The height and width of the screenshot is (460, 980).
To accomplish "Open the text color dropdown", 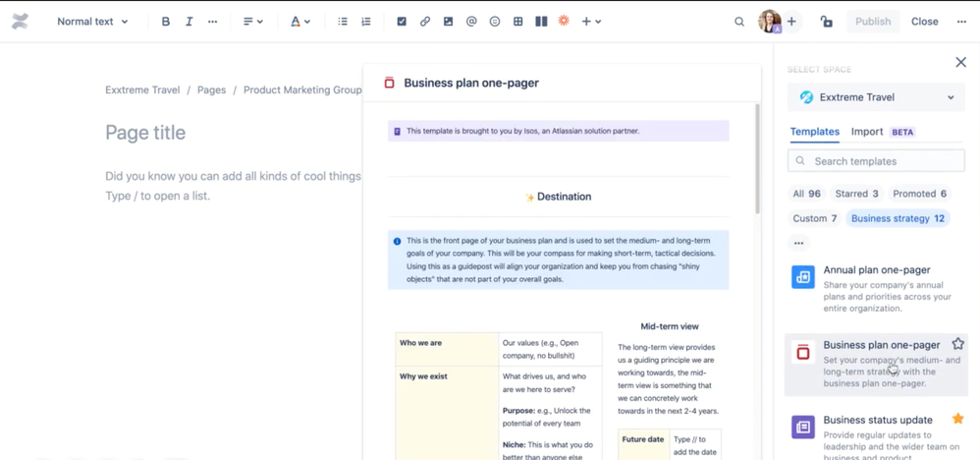I will click(x=300, y=22).
